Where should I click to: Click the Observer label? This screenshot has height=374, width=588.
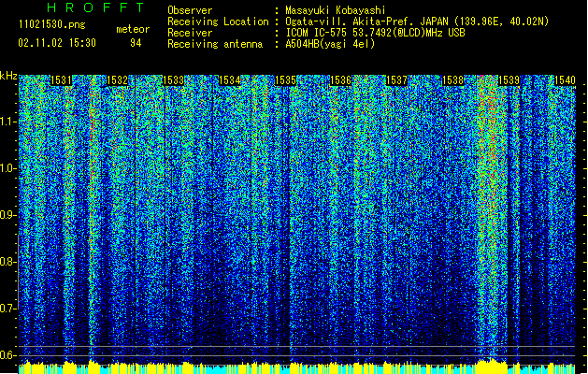(190, 10)
